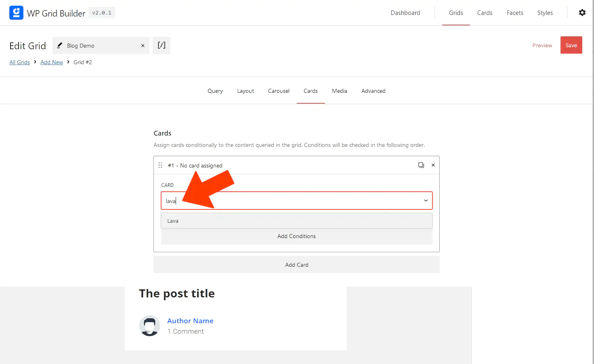The image size is (594, 364).
Task: Open the Dashboard menu item
Action: click(x=405, y=13)
